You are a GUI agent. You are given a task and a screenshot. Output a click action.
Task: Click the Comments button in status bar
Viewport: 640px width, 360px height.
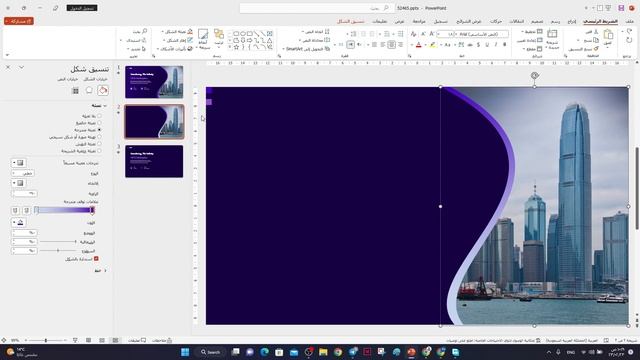[137, 340]
